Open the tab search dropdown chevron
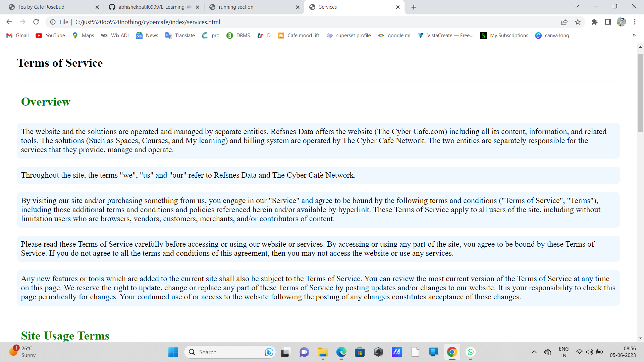The height and width of the screenshot is (362, 644). point(577,6)
